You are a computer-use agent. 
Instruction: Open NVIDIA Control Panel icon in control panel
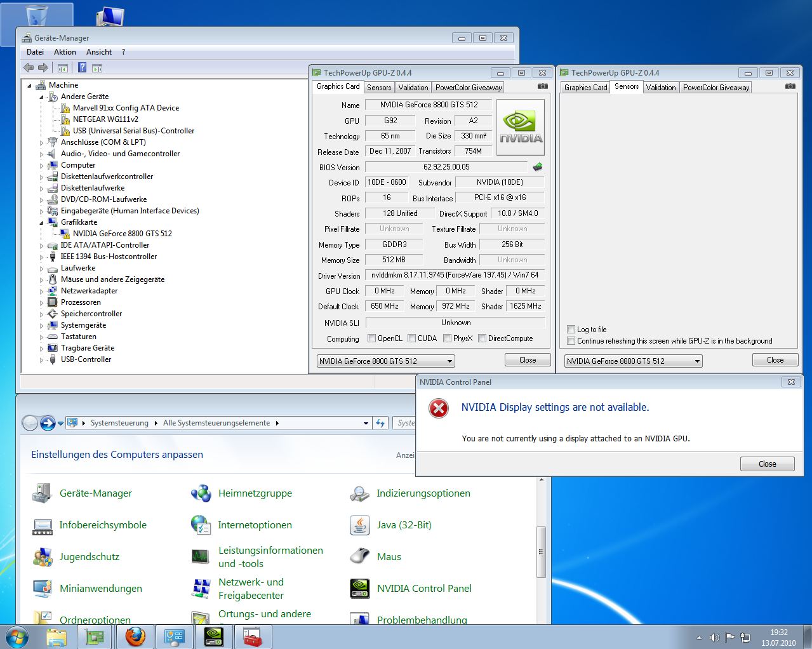[x=360, y=589]
